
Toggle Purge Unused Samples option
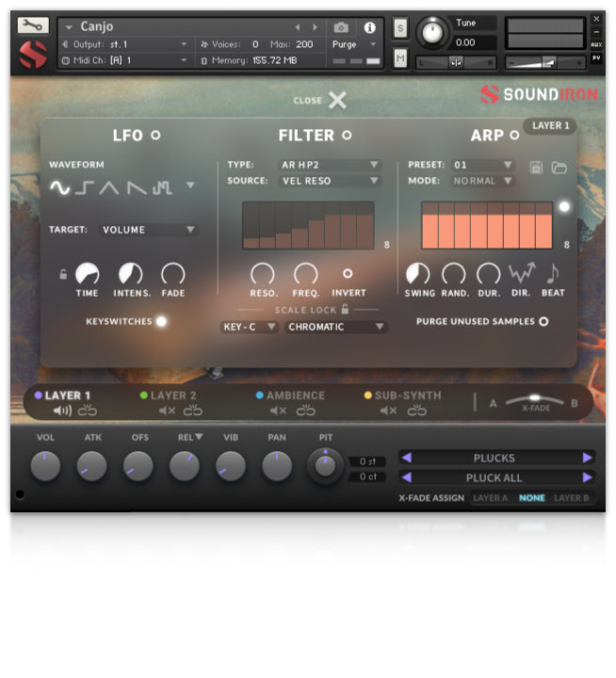(543, 321)
